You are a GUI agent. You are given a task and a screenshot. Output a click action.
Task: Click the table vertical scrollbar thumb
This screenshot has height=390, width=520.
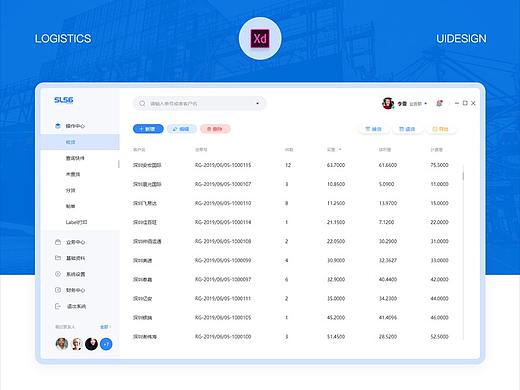463,176
